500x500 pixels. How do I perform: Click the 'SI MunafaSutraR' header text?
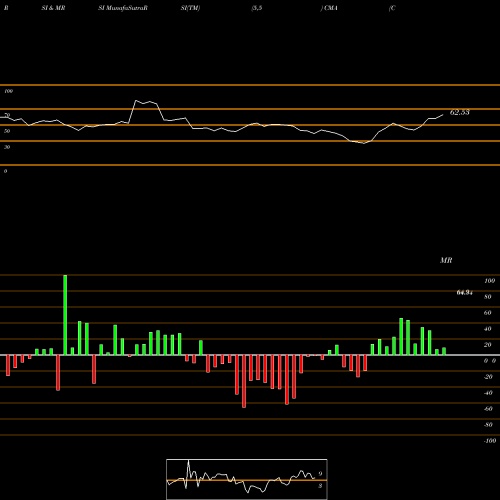(123, 8)
